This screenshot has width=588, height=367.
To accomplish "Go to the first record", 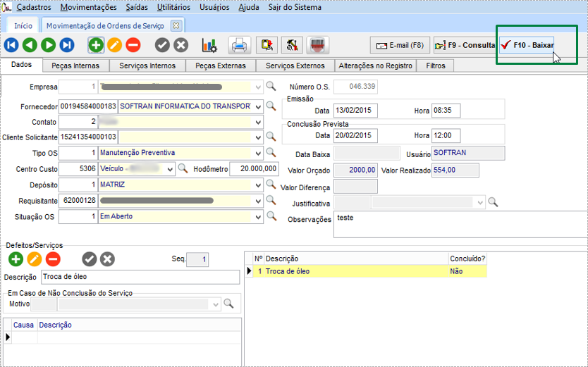I will click(x=11, y=45).
